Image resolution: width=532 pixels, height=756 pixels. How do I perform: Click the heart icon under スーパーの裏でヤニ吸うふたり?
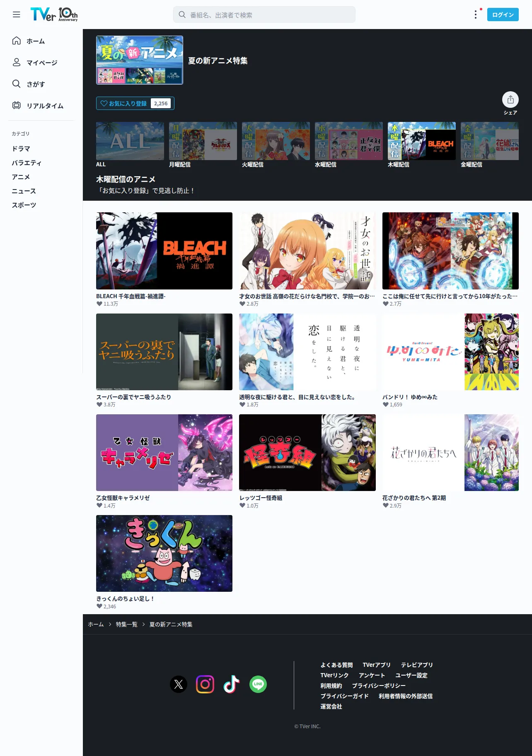click(99, 405)
